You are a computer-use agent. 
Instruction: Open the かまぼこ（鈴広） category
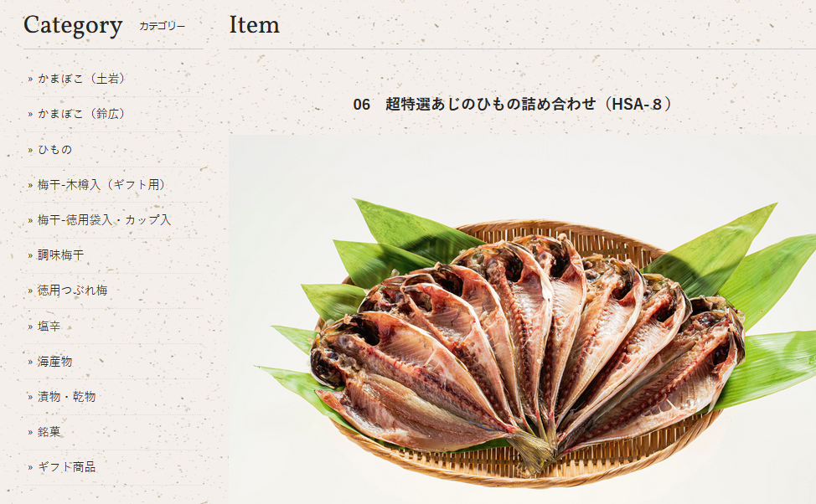click(x=80, y=114)
